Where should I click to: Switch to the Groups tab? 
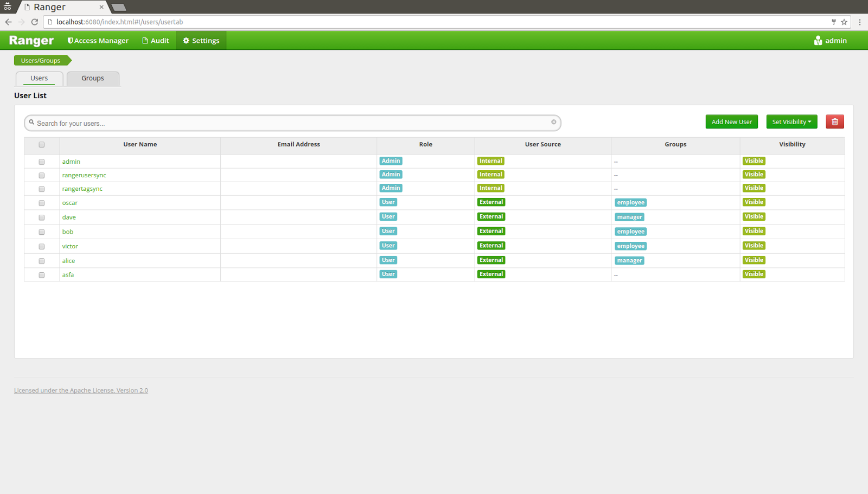coord(92,79)
